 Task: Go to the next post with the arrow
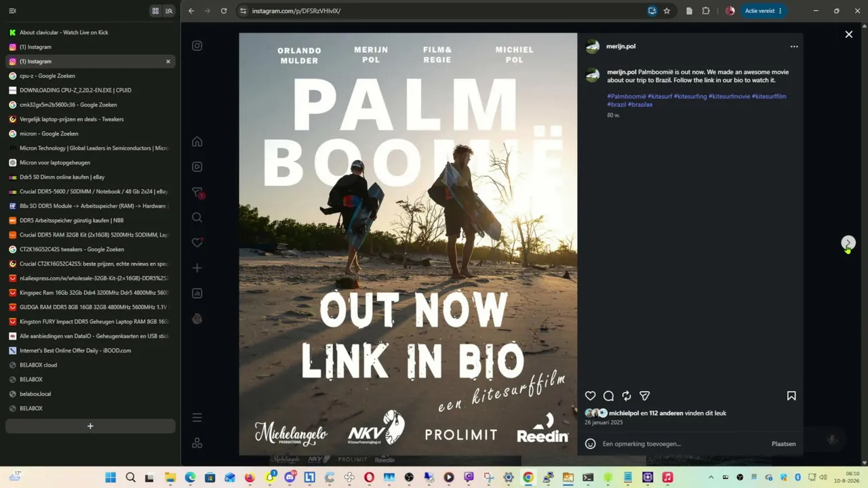coord(848,243)
